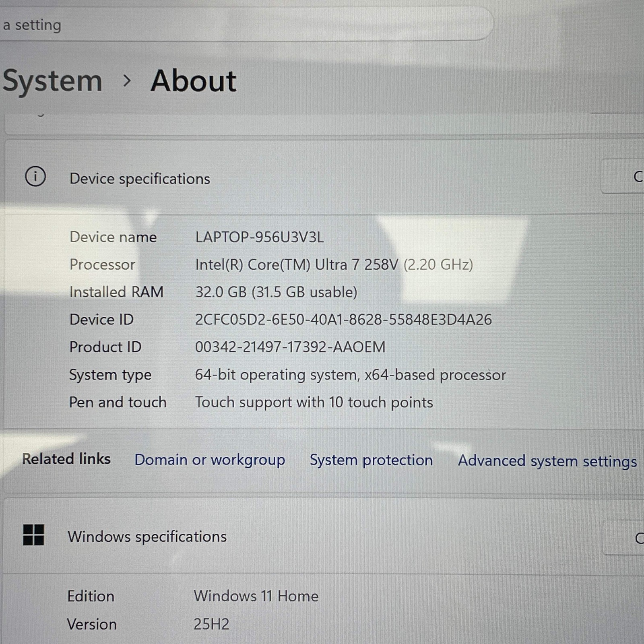Collapse the Windows specifications section header
Viewport: 644px width, 644px height.
coord(324,537)
